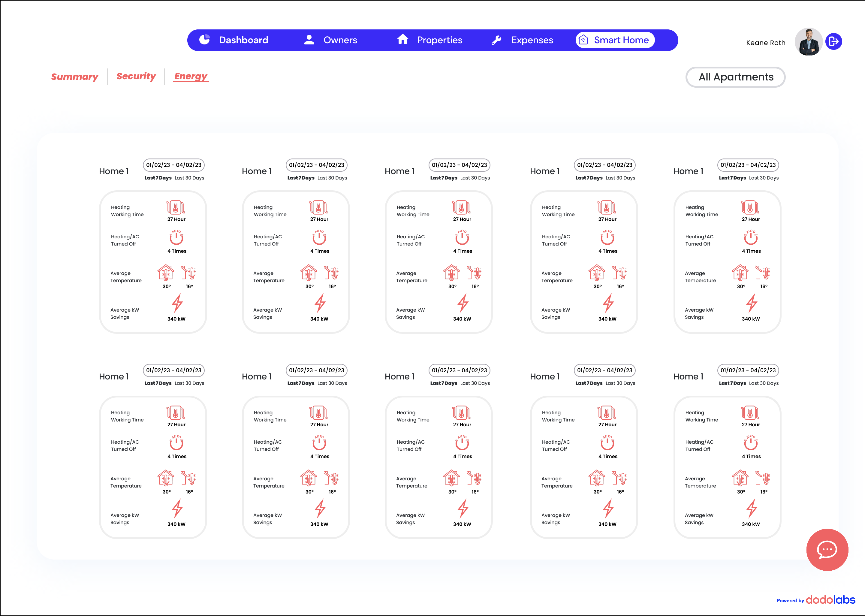Go to the Owners section

click(330, 40)
